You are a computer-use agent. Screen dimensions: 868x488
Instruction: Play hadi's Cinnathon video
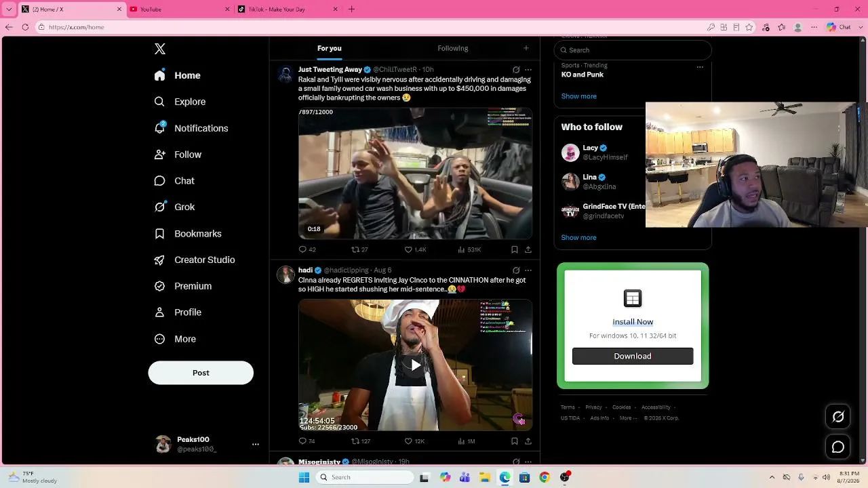pyautogui.click(x=415, y=365)
